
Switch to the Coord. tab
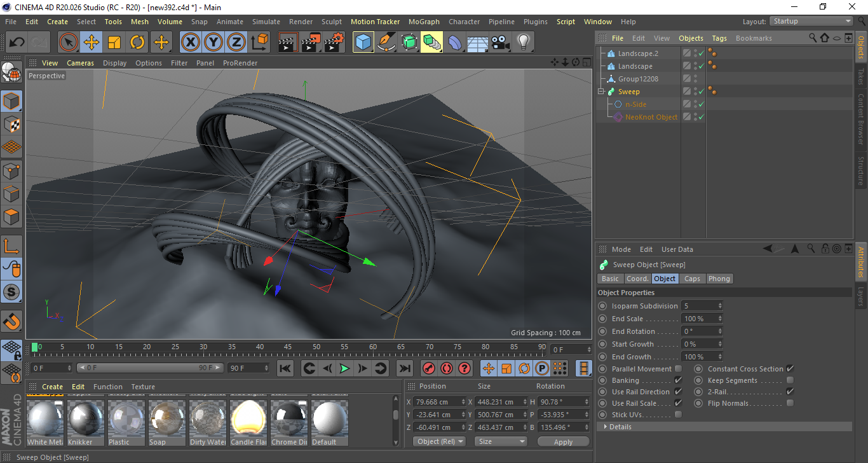click(637, 279)
